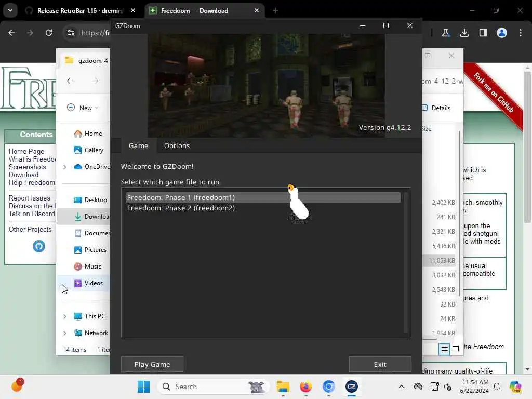The image size is (532, 399).
Task: Open Gallery in File Explorer sidebar
Action: click(88, 150)
